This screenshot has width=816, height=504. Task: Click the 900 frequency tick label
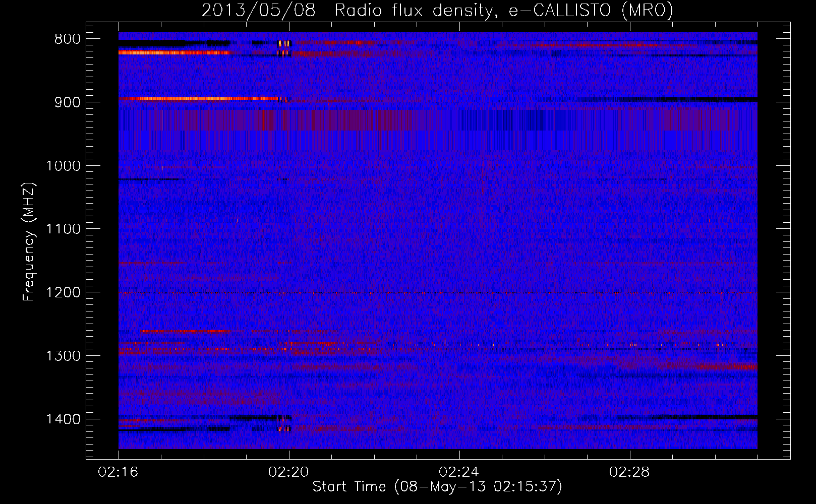67,102
